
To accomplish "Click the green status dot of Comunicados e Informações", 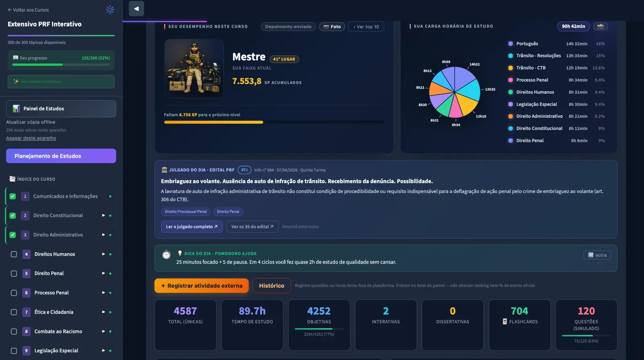I will pos(110,196).
